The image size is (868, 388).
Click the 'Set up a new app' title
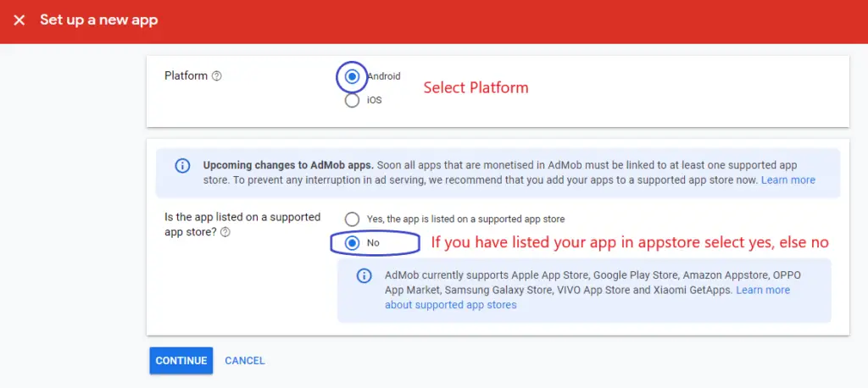(x=99, y=20)
